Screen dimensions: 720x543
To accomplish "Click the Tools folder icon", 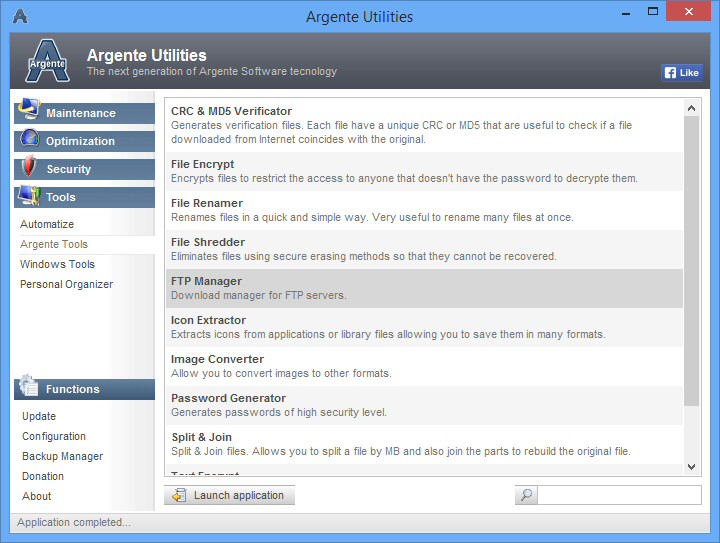I will click(x=29, y=196).
